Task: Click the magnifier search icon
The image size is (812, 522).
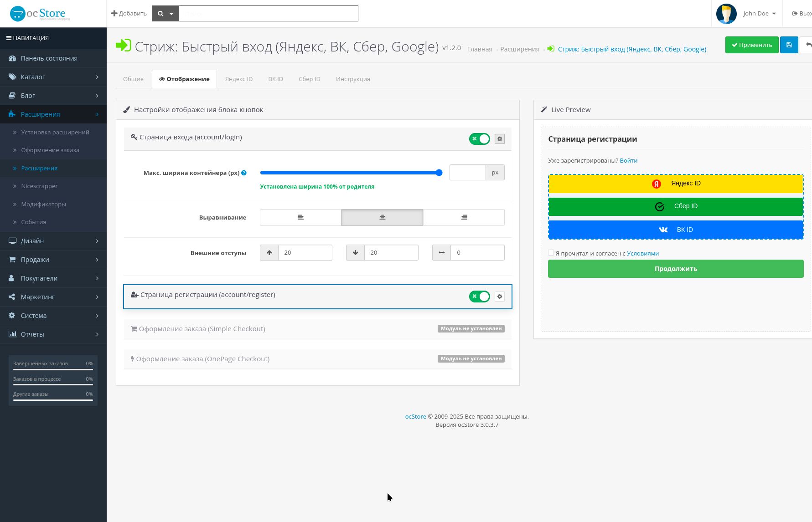Action: pyautogui.click(x=160, y=14)
